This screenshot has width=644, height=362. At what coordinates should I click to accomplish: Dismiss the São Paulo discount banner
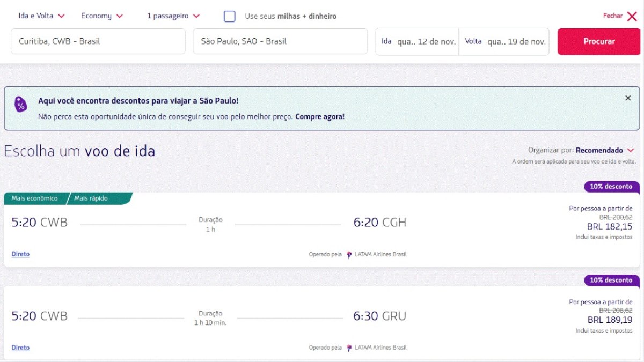(x=628, y=98)
